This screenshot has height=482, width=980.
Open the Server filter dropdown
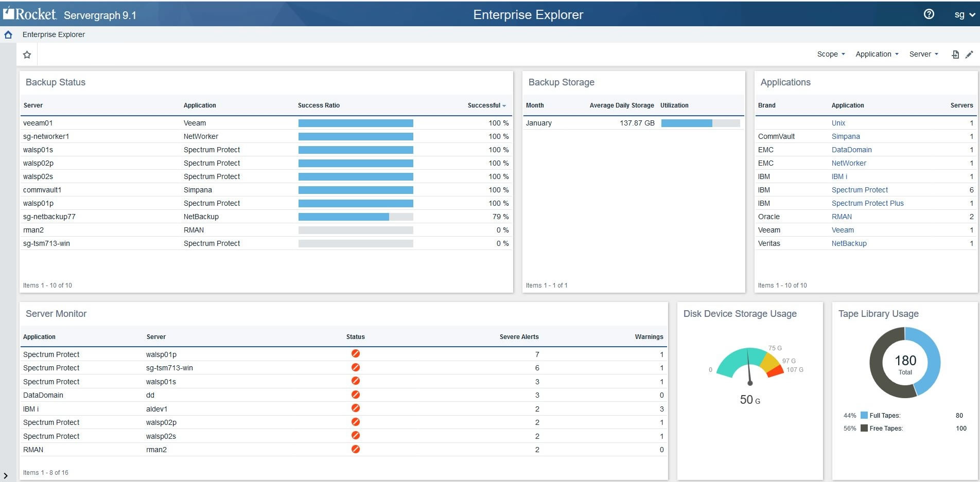pyautogui.click(x=923, y=54)
